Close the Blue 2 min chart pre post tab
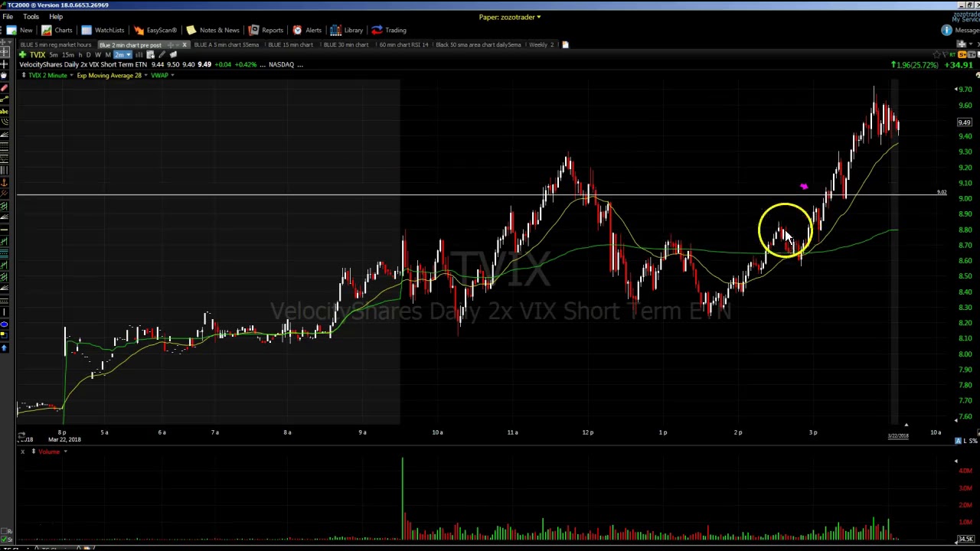This screenshot has width=980, height=551. click(185, 44)
